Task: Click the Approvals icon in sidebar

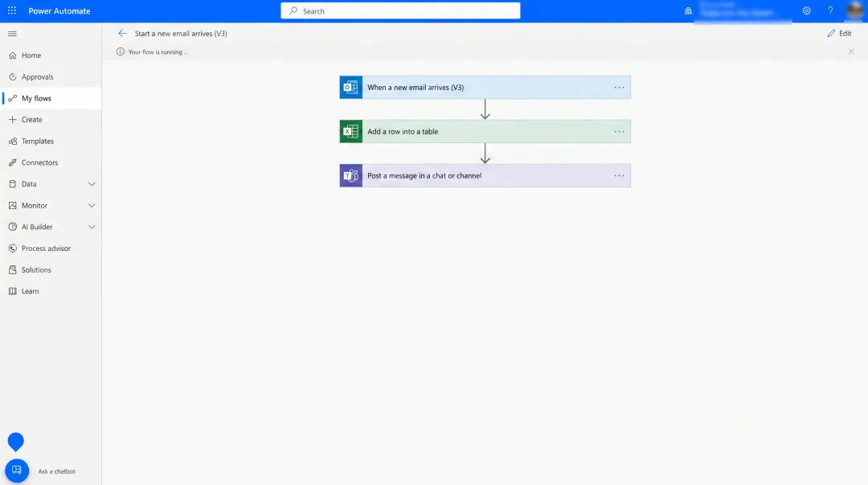Action: point(13,77)
